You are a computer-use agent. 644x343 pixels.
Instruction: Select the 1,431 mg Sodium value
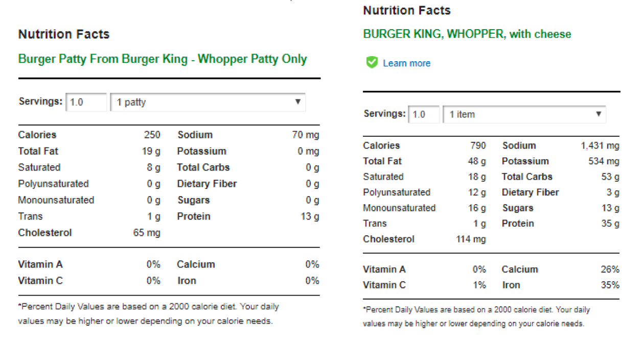pos(600,146)
